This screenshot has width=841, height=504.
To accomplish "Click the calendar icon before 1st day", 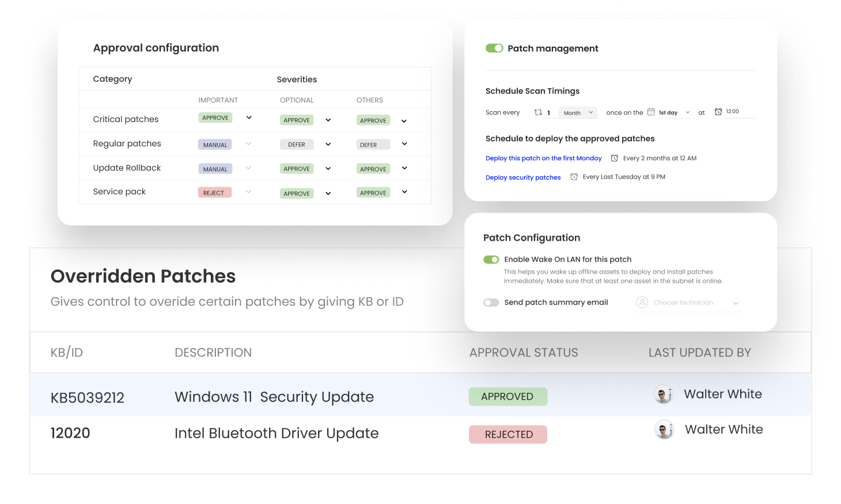I will [651, 112].
